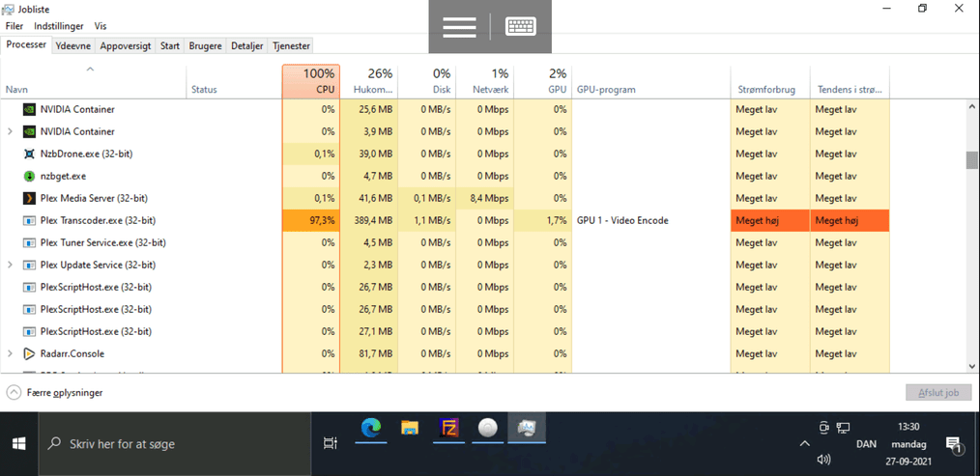The width and height of the screenshot is (980, 476).
Task: Click the Meet Now tray icon
Action: pyautogui.click(x=823, y=428)
